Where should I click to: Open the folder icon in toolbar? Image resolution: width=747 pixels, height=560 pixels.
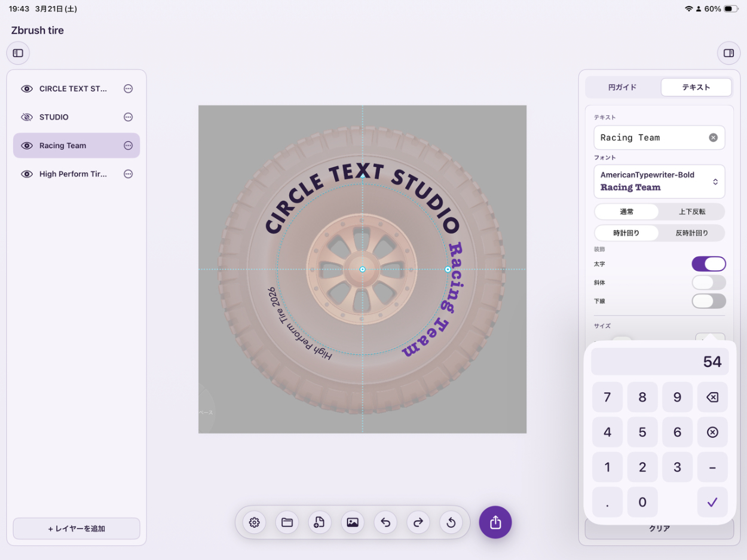point(287,522)
